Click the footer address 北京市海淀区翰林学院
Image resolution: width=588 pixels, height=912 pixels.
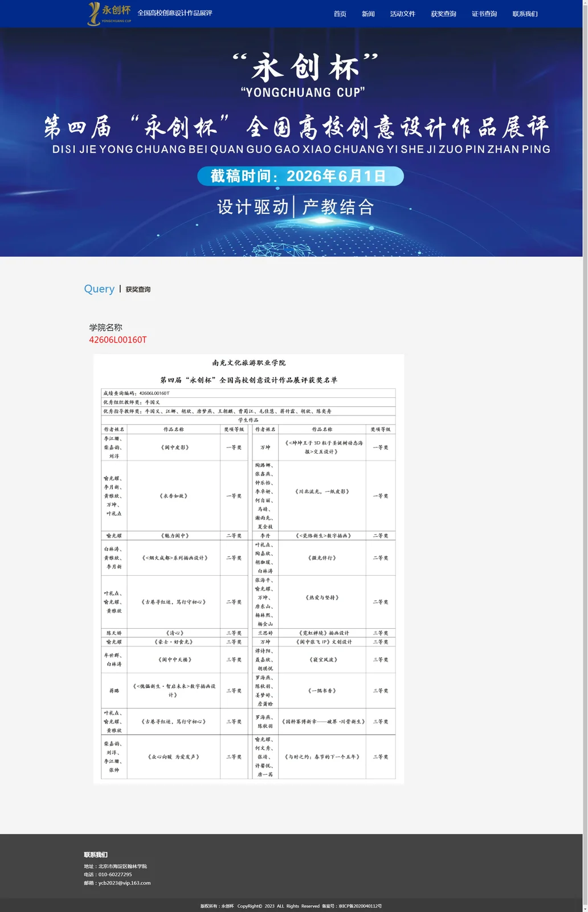click(x=122, y=866)
